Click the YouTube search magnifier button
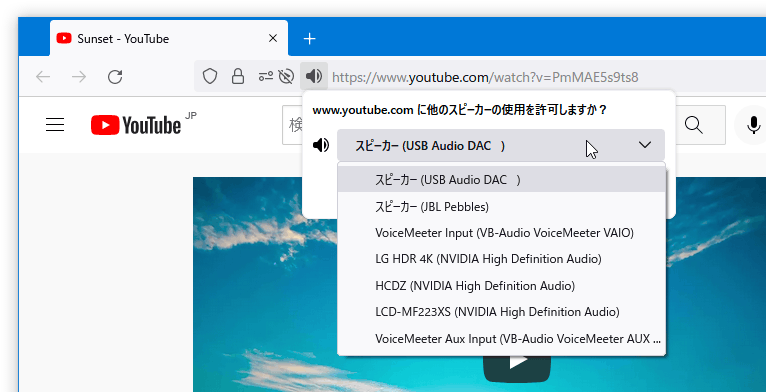The image size is (766, 392). [x=693, y=125]
